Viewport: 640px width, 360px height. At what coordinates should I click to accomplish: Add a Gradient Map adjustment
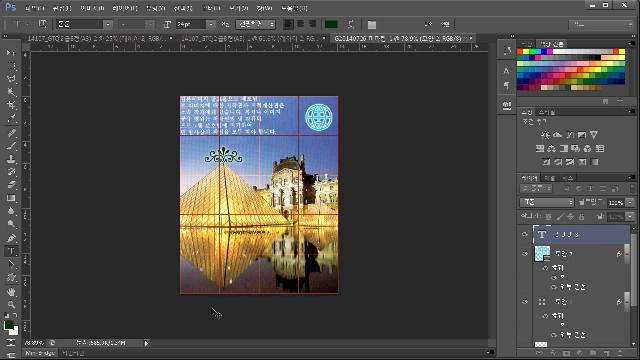click(594, 162)
